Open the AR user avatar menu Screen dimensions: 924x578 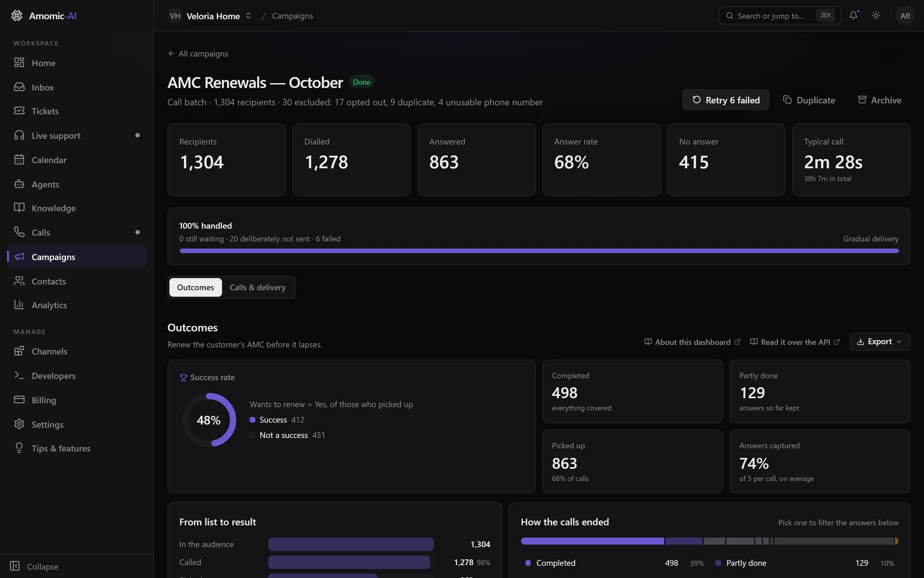(x=905, y=15)
